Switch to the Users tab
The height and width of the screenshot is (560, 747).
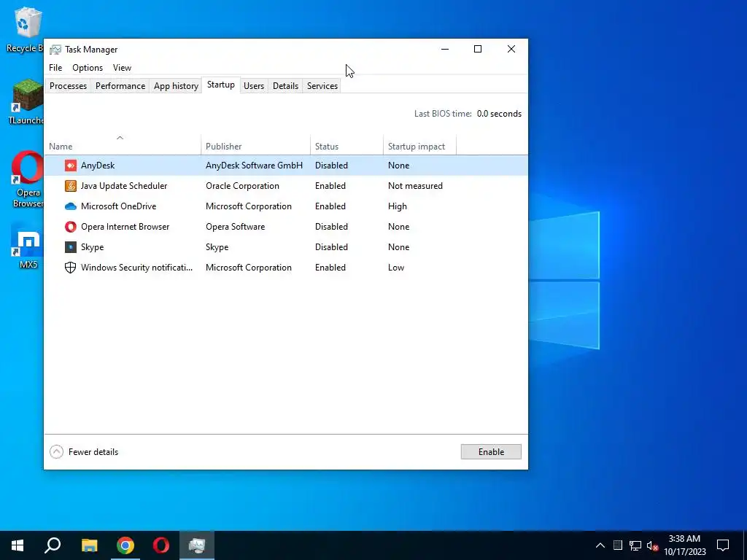click(x=253, y=86)
